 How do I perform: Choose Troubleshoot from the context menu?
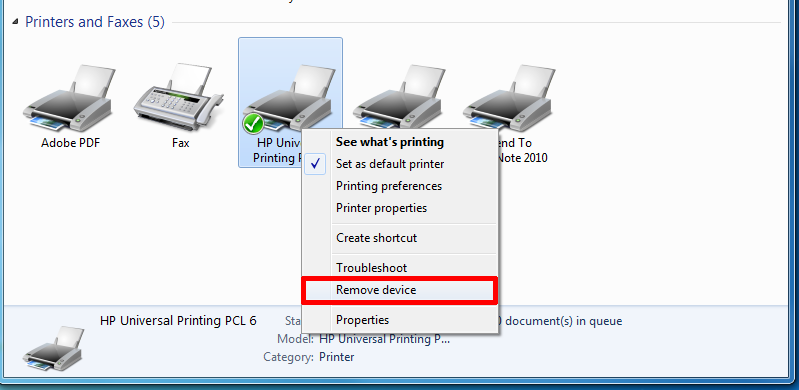click(x=371, y=268)
